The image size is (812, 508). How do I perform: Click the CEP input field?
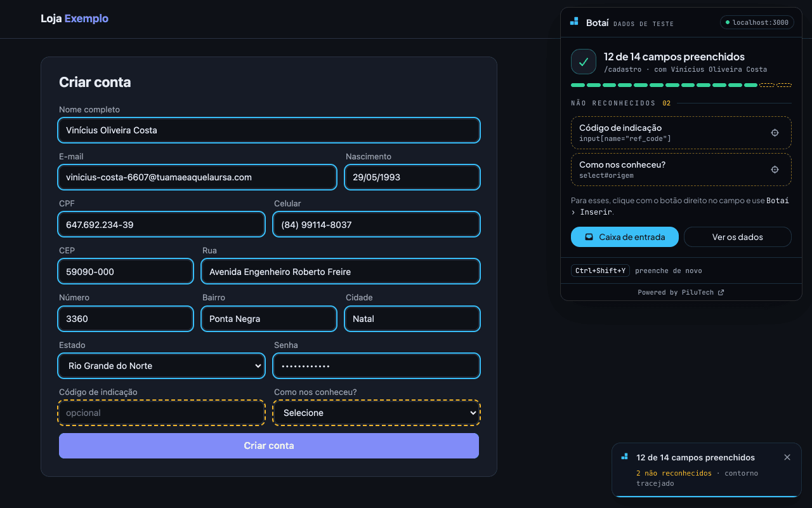pos(126,272)
